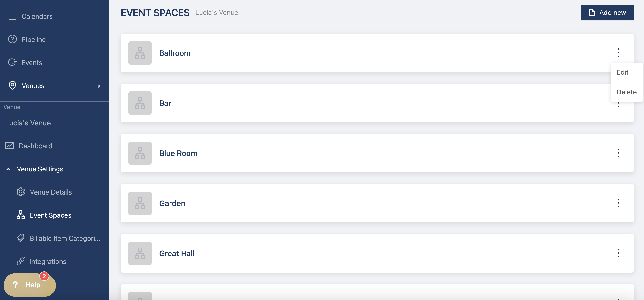Open the Help widget button
644x300 pixels.
(30, 285)
